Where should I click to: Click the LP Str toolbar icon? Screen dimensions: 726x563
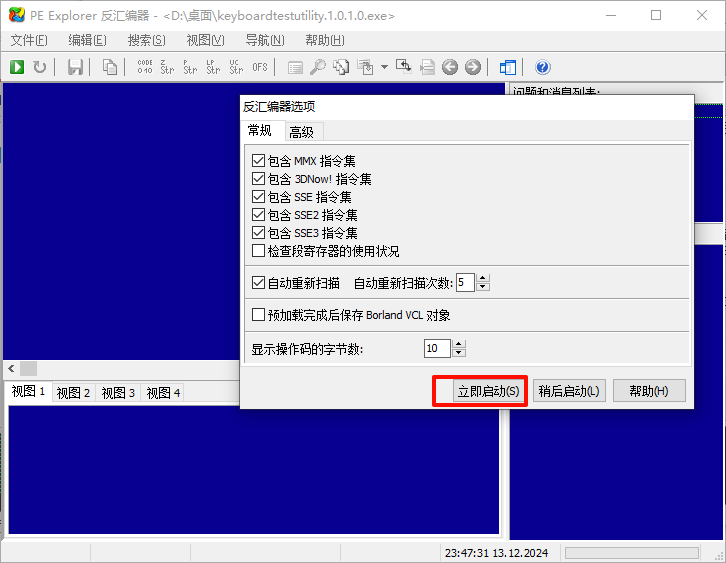[213, 67]
